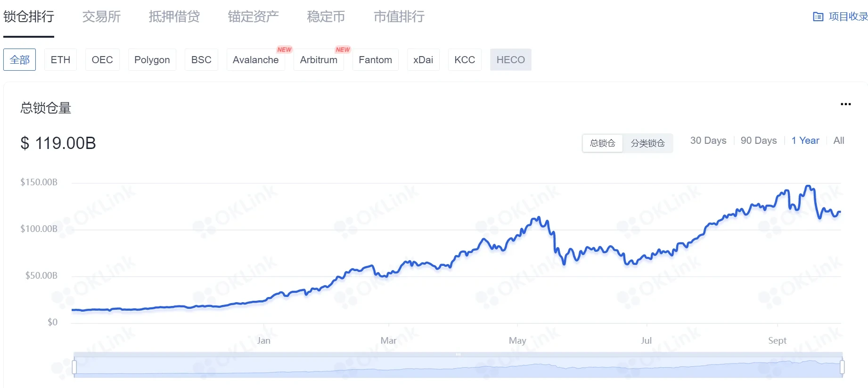Open the three-dot chart options menu
This screenshot has width=868, height=388.
(846, 104)
